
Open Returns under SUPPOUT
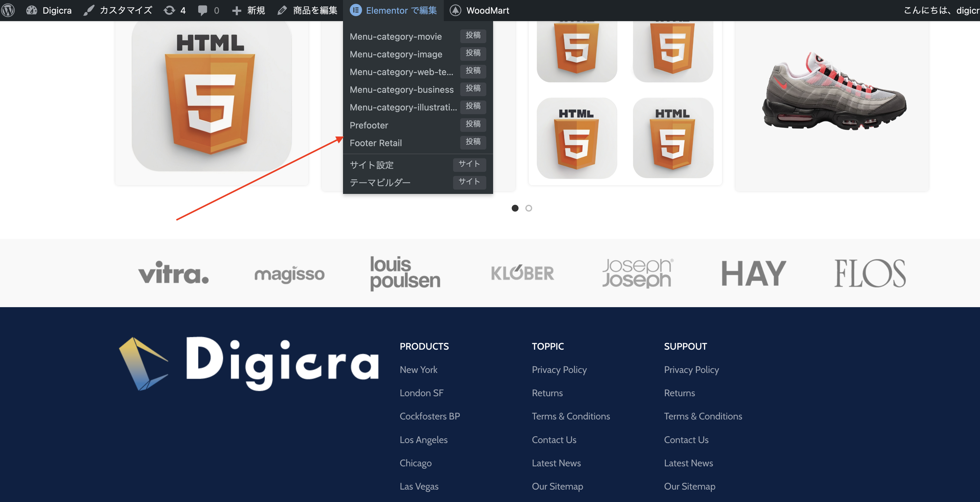[679, 393]
